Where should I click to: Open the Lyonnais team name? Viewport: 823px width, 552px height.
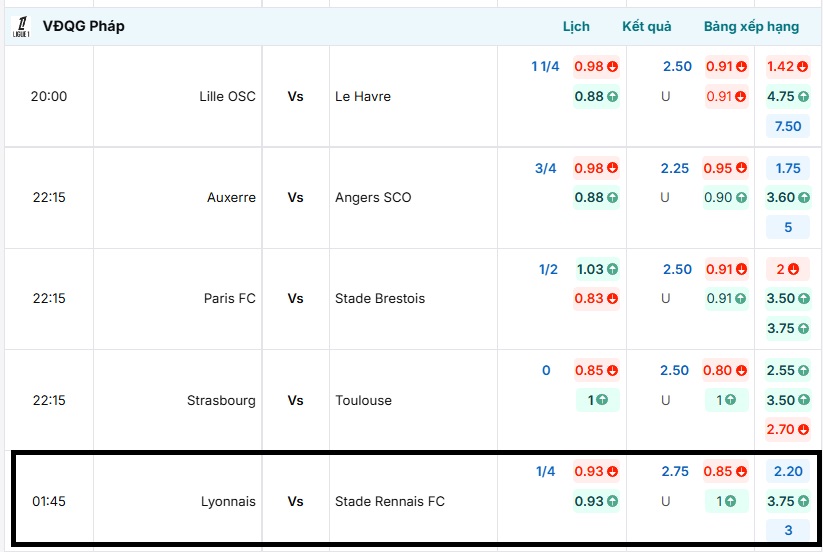(228, 502)
